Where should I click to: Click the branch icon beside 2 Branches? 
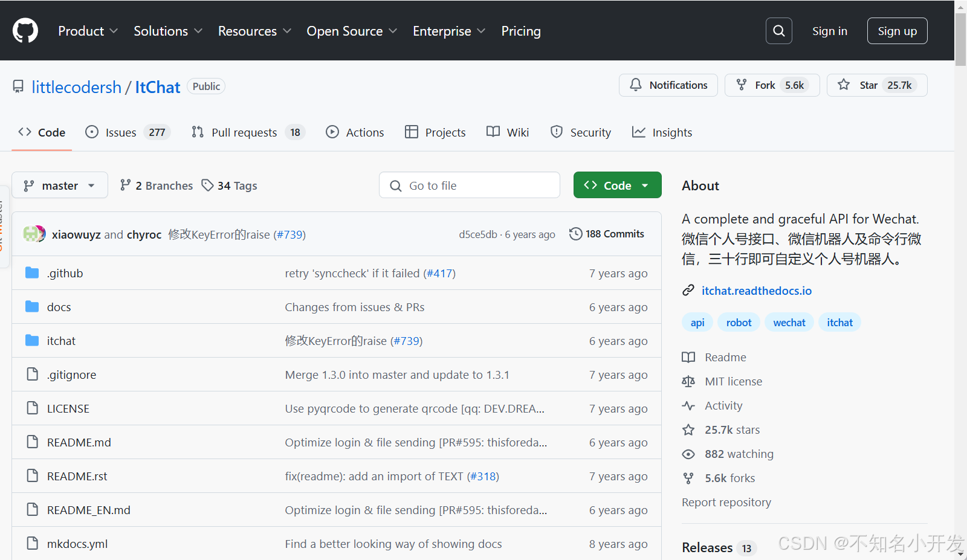coord(125,185)
